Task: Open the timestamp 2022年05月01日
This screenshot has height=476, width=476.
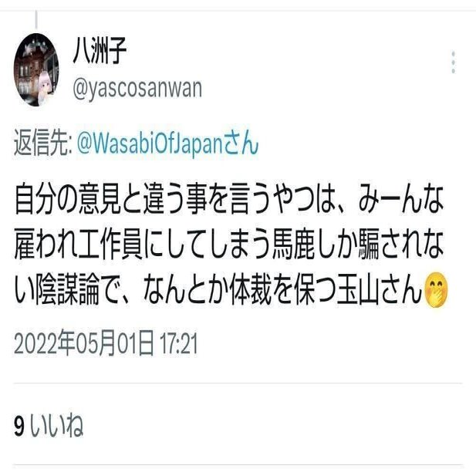Action: 83,344
